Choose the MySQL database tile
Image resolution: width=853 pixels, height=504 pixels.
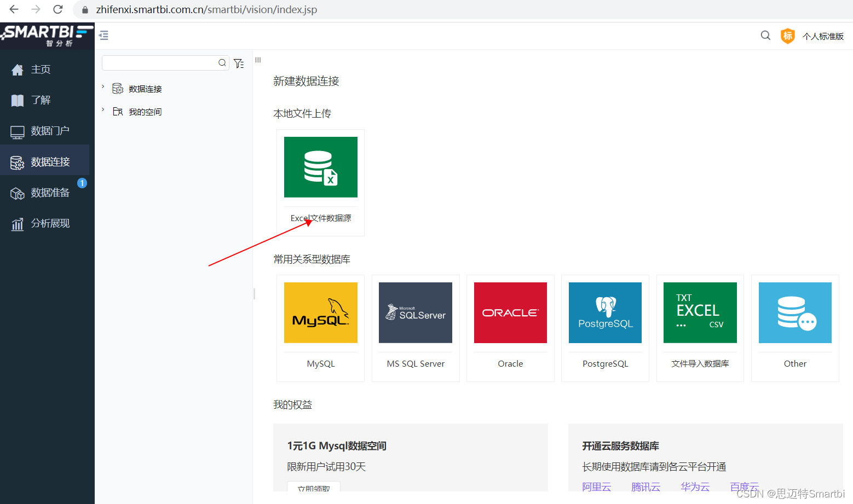tap(321, 328)
